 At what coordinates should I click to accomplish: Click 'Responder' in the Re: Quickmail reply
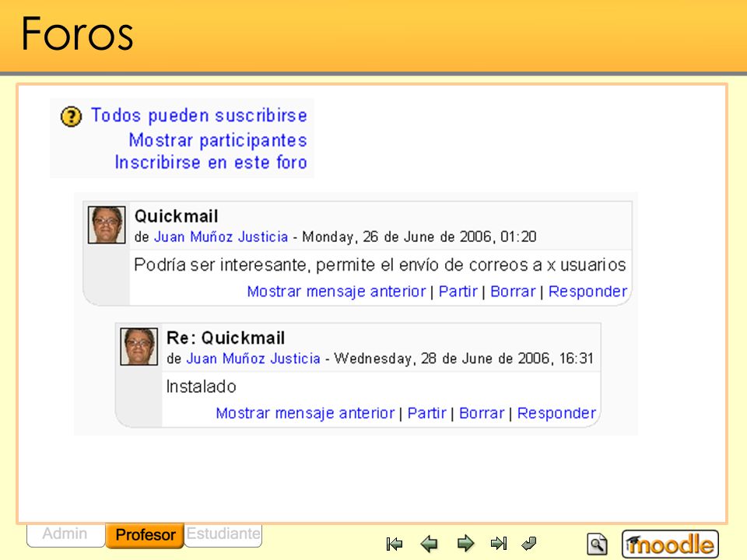tap(556, 413)
